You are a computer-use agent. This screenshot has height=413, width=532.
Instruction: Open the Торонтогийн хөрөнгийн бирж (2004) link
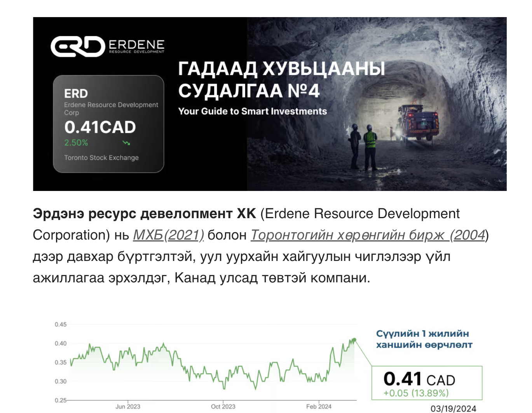tap(368, 235)
